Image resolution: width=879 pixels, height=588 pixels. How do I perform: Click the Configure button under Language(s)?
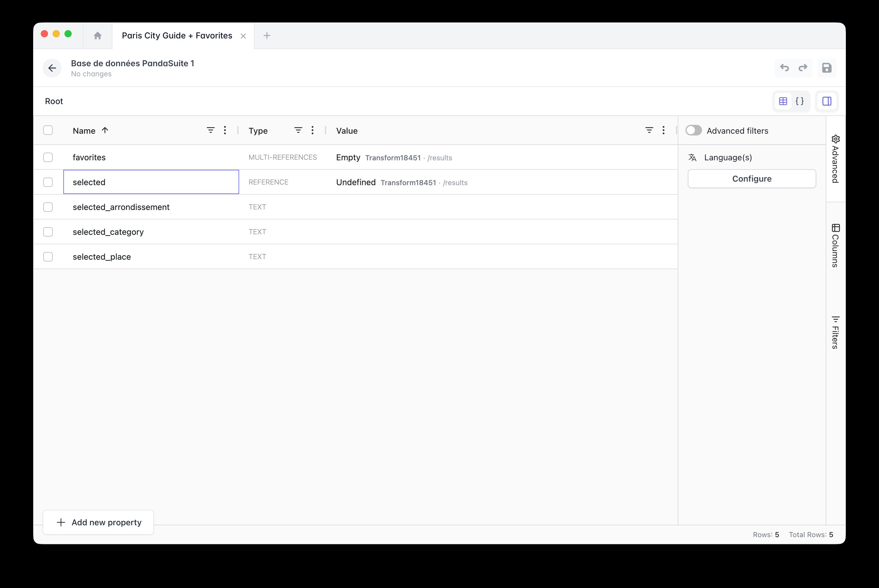751,179
